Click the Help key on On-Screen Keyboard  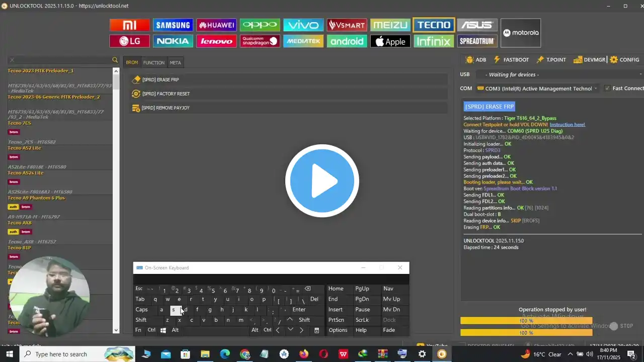tap(361, 330)
